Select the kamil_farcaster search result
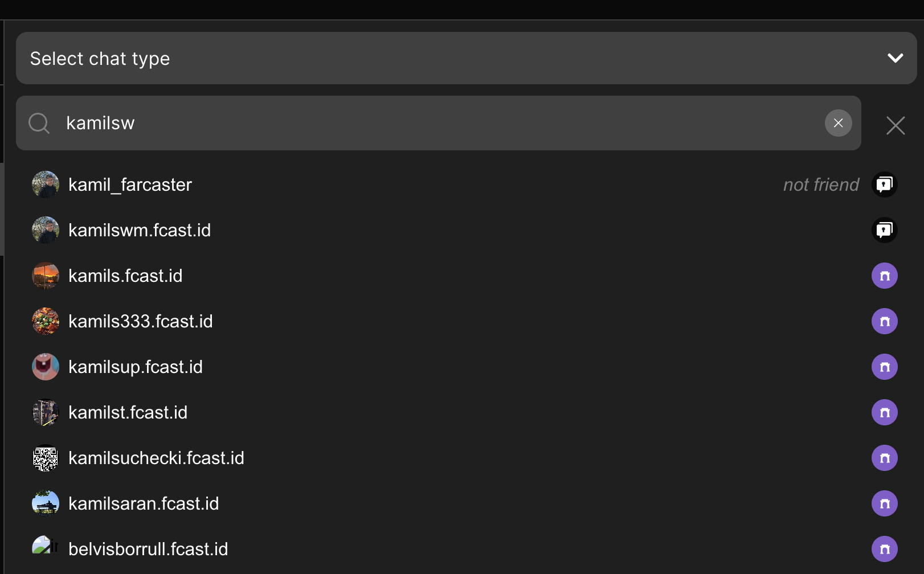Image resolution: width=924 pixels, height=574 pixels. [x=130, y=184]
